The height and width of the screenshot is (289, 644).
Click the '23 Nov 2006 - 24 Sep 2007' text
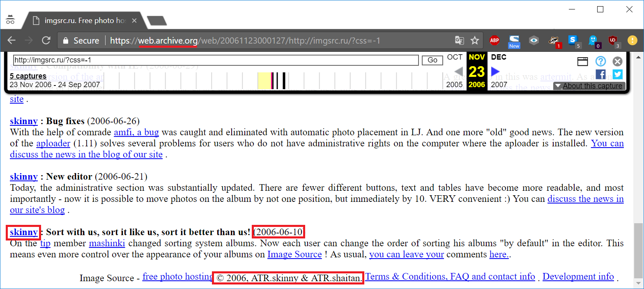click(x=55, y=85)
